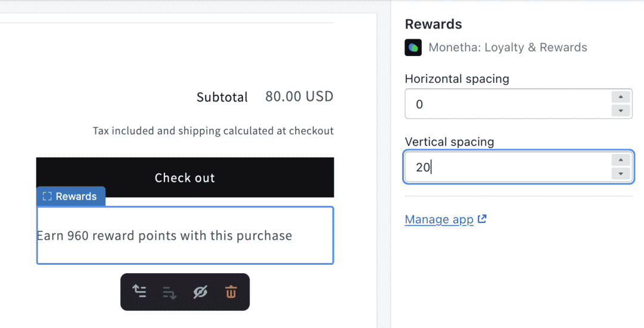
Task: Click into the Vertical spacing field
Action: 508,167
